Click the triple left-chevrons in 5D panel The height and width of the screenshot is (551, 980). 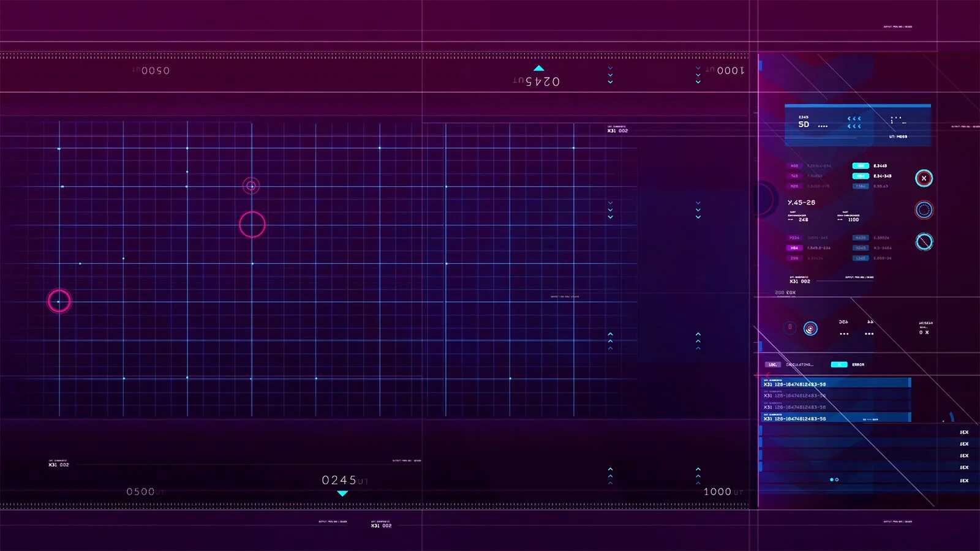[854, 122]
